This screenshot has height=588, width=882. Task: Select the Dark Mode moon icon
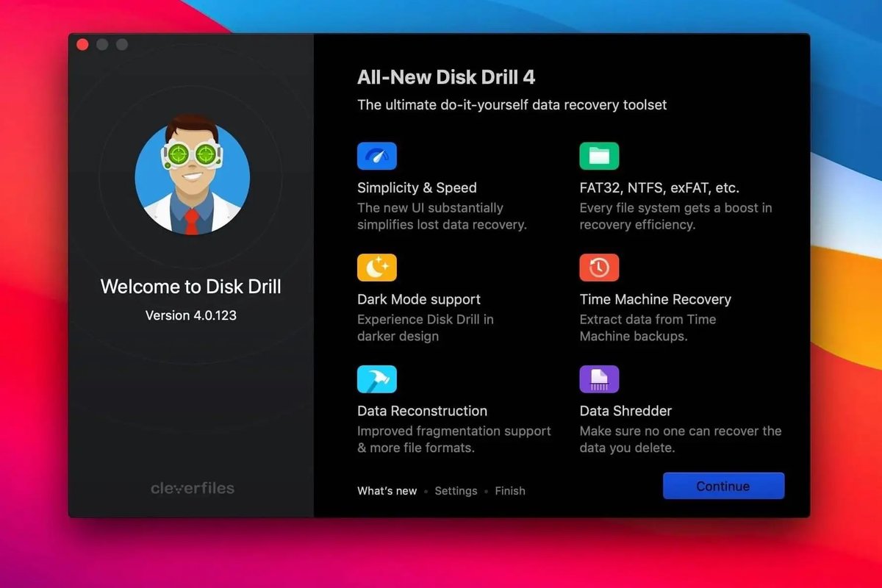(x=376, y=268)
